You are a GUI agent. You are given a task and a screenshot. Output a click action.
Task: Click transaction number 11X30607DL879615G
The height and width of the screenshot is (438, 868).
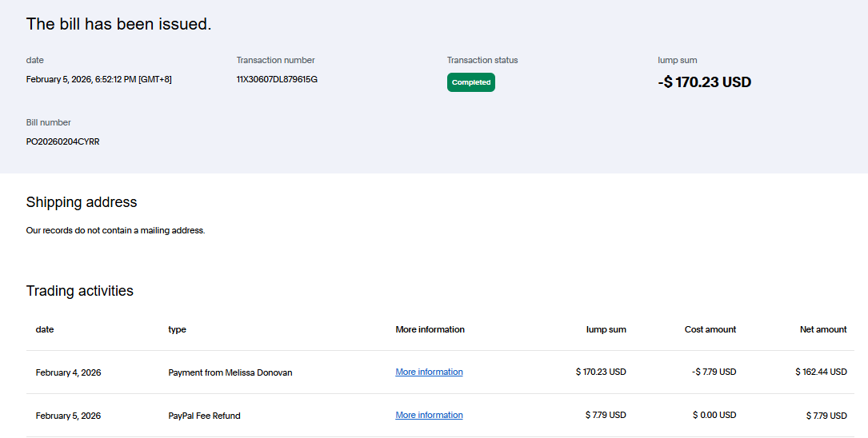(x=277, y=79)
